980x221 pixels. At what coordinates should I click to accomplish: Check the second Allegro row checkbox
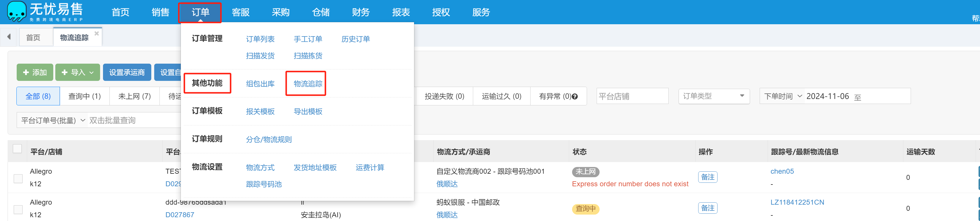point(18,209)
